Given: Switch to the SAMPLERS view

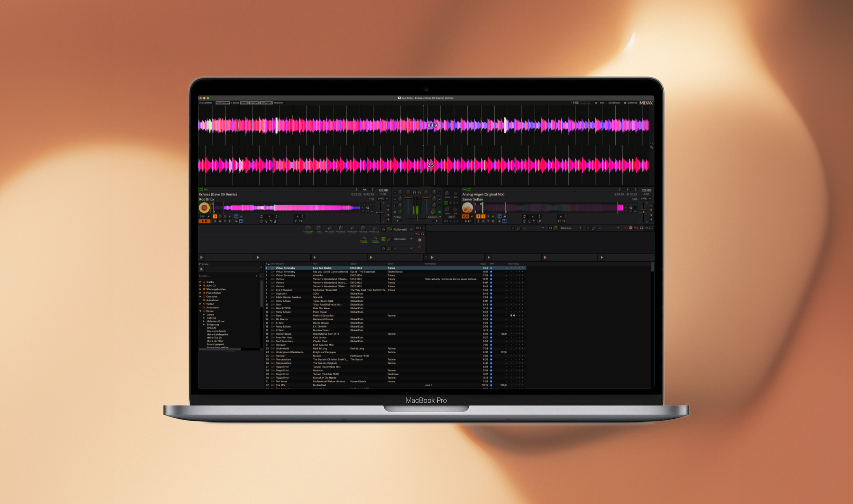Looking at the screenshot, I should tap(267, 103).
